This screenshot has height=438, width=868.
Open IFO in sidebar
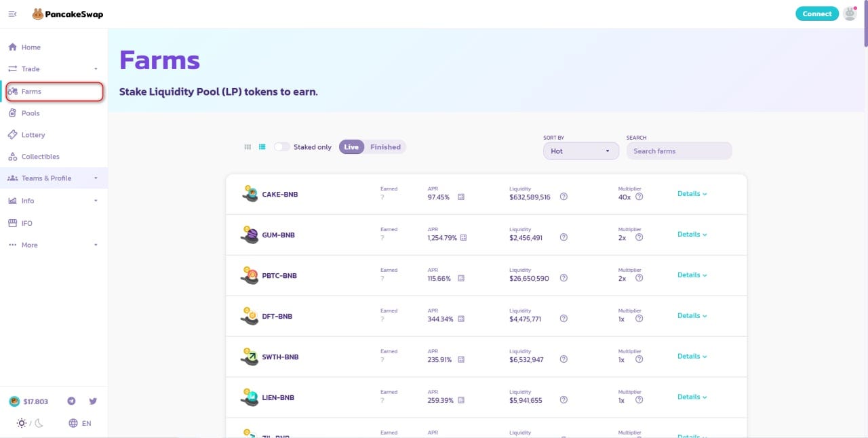54,223
